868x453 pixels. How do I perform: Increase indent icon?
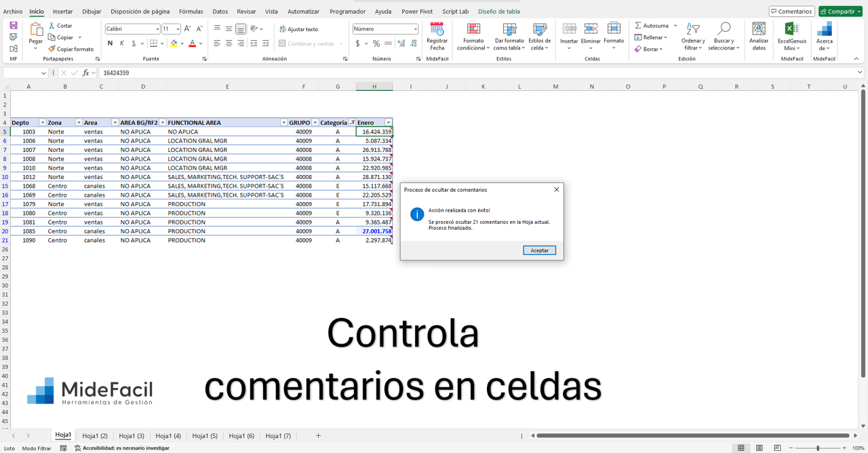[265, 43]
